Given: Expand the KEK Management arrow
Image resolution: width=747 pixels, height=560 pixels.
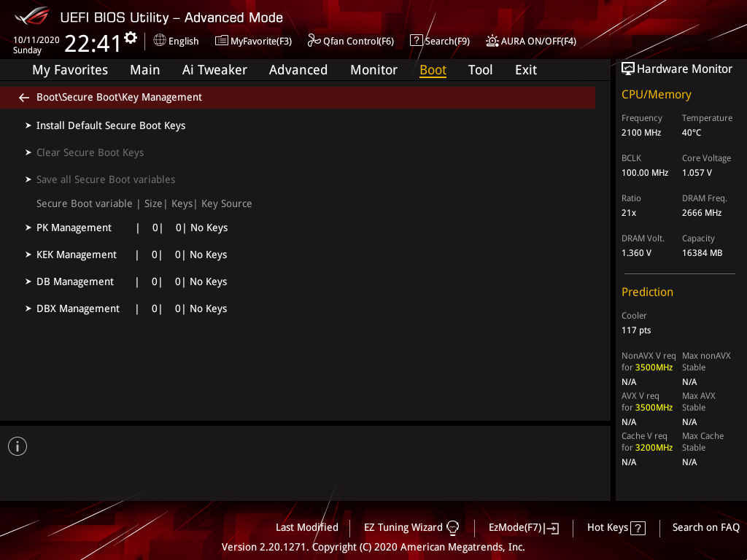Looking at the screenshot, I should (x=28, y=254).
